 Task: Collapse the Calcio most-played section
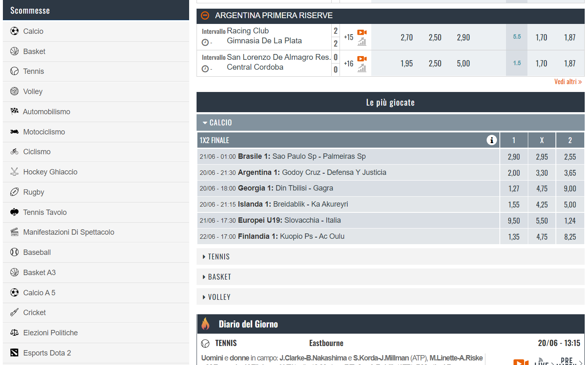pyautogui.click(x=390, y=122)
